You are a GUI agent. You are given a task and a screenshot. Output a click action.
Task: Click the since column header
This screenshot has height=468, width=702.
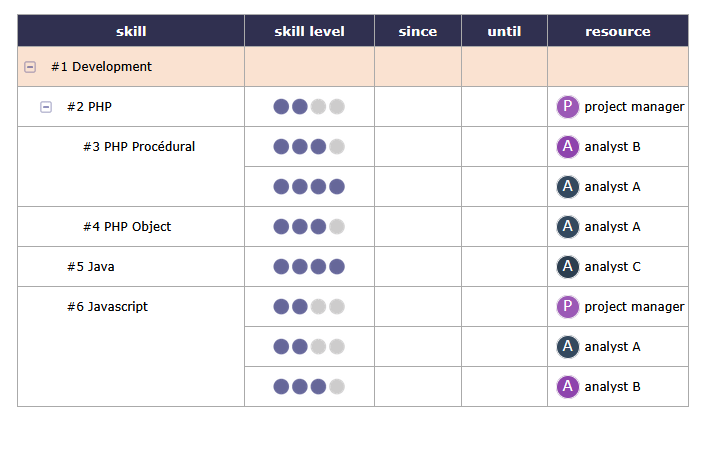pyautogui.click(x=417, y=31)
